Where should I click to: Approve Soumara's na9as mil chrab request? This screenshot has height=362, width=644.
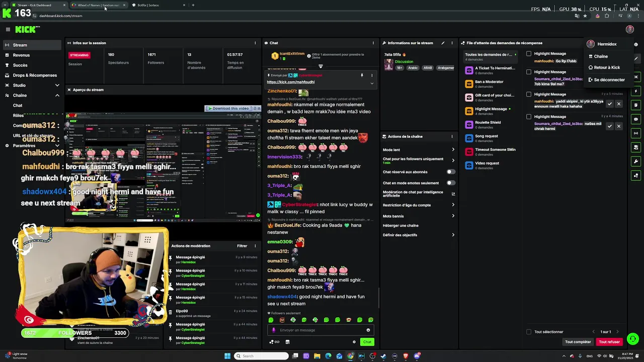click(x=609, y=126)
